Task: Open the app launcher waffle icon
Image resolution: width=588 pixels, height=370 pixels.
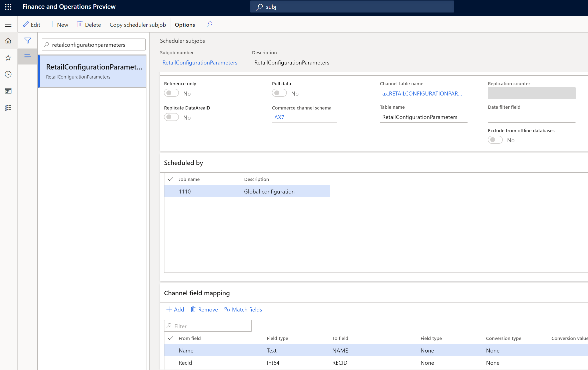Action: (8, 7)
